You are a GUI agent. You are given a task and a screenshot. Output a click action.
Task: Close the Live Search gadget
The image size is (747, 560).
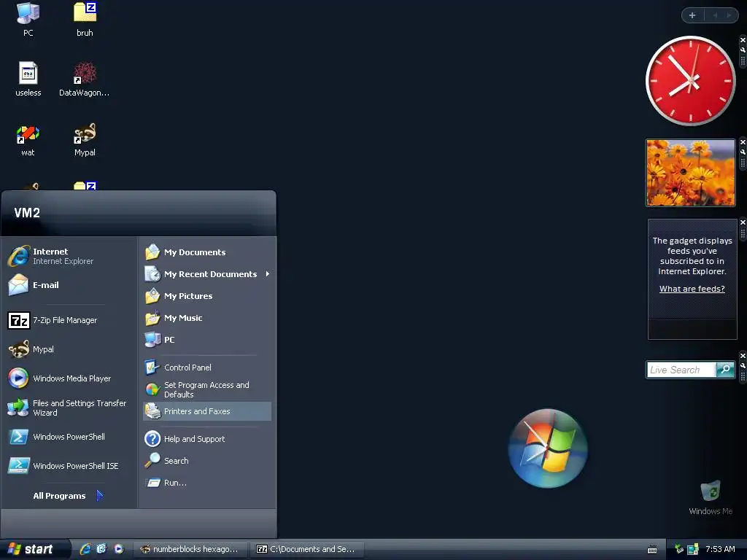point(743,356)
